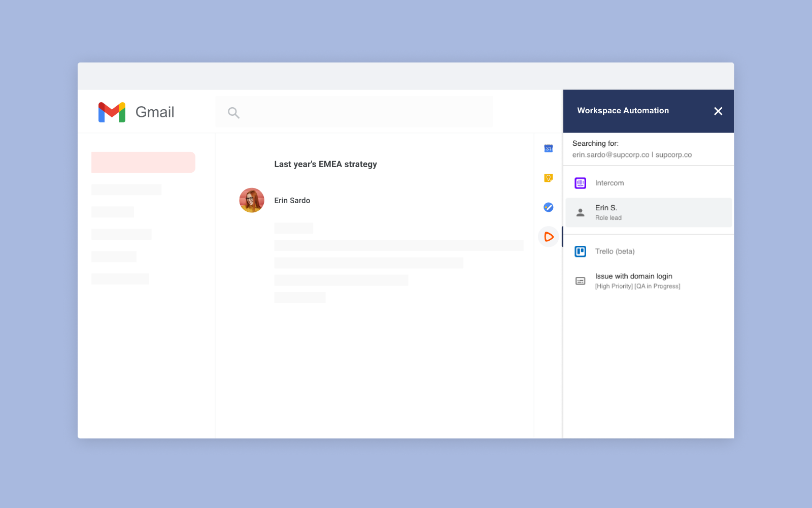Click the Trello (beta) section label
The height and width of the screenshot is (508, 812).
tap(615, 251)
